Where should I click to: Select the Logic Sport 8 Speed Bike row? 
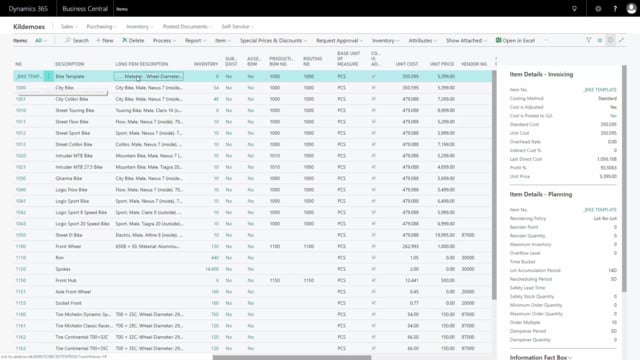tap(253, 213)
